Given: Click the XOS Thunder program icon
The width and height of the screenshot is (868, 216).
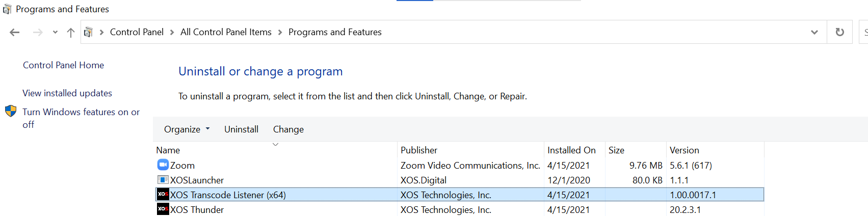Looking at the screenshot, I should (x=163, y=209).
